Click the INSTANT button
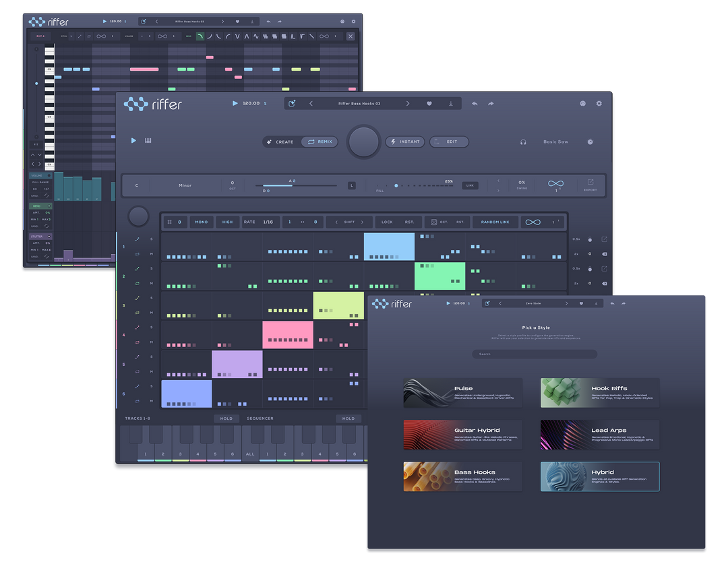This screenshot has width=728, height=562. (405, 142)
